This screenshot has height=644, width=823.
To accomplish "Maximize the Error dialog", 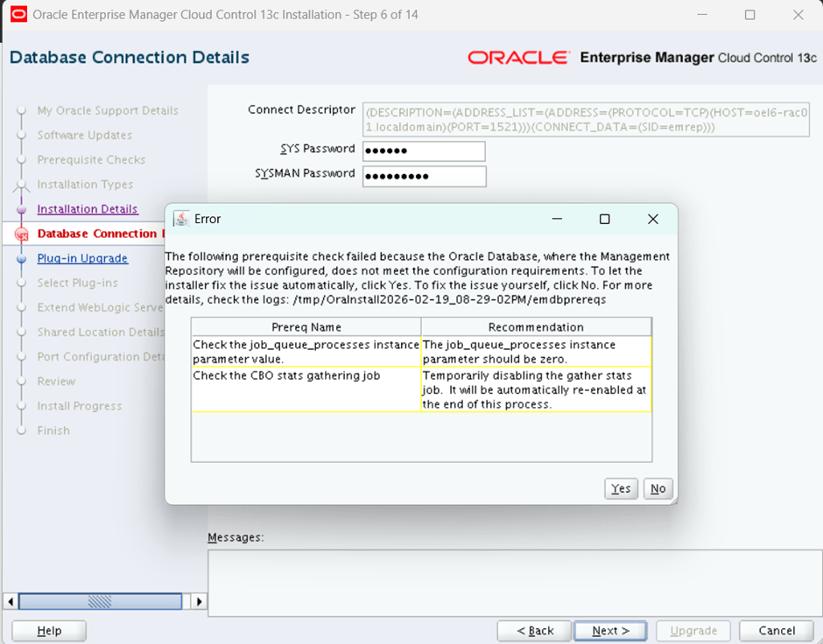I will (x=604, y=220).
